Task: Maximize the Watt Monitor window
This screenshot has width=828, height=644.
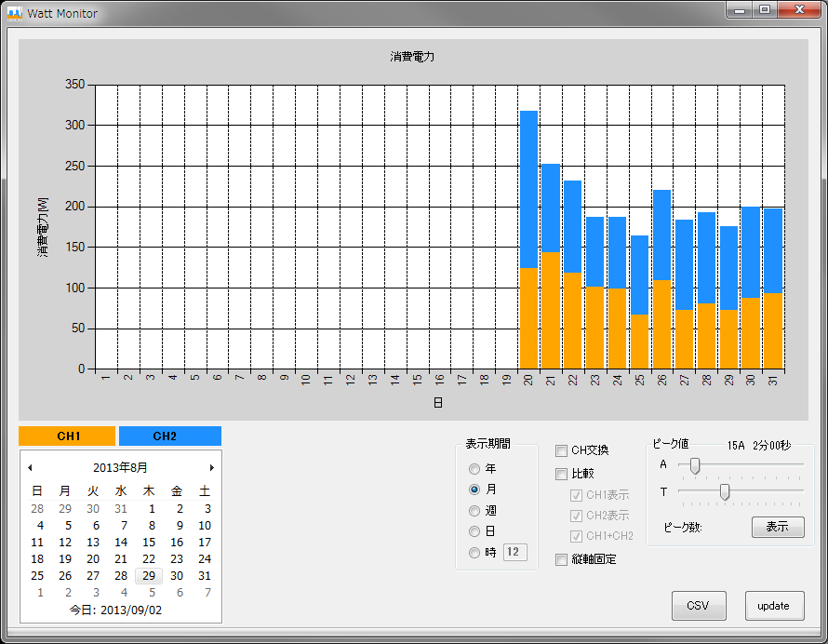Action: point(764,10)
